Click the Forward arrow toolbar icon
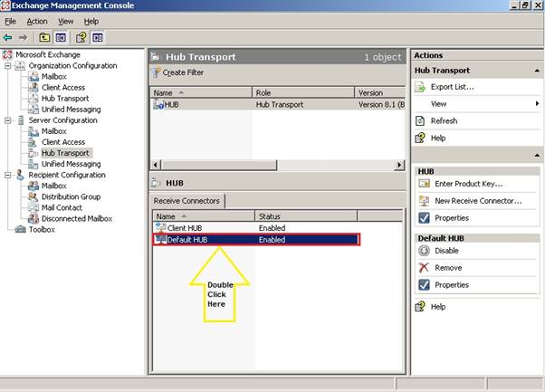Screen dimensions: 545x392 [23, 37]
